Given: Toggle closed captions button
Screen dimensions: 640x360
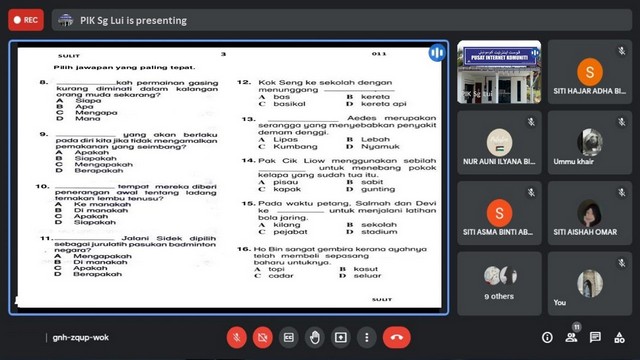Looking at the screenshot, I should click(x=289, y=338).
